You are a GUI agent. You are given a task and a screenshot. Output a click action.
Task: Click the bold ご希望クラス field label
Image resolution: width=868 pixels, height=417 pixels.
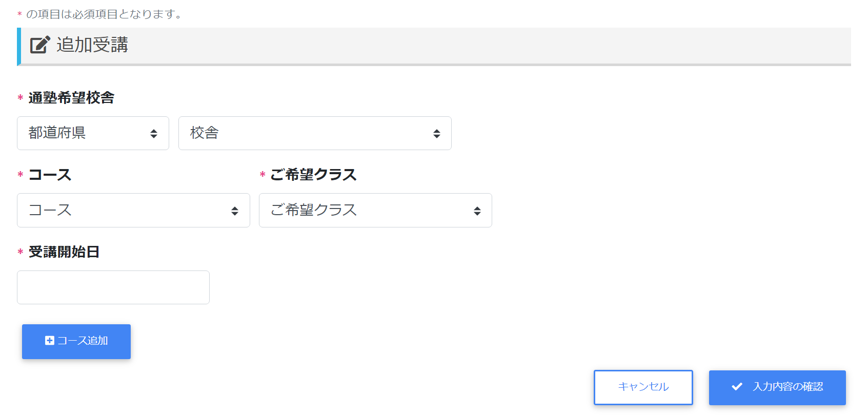[313, 175]
